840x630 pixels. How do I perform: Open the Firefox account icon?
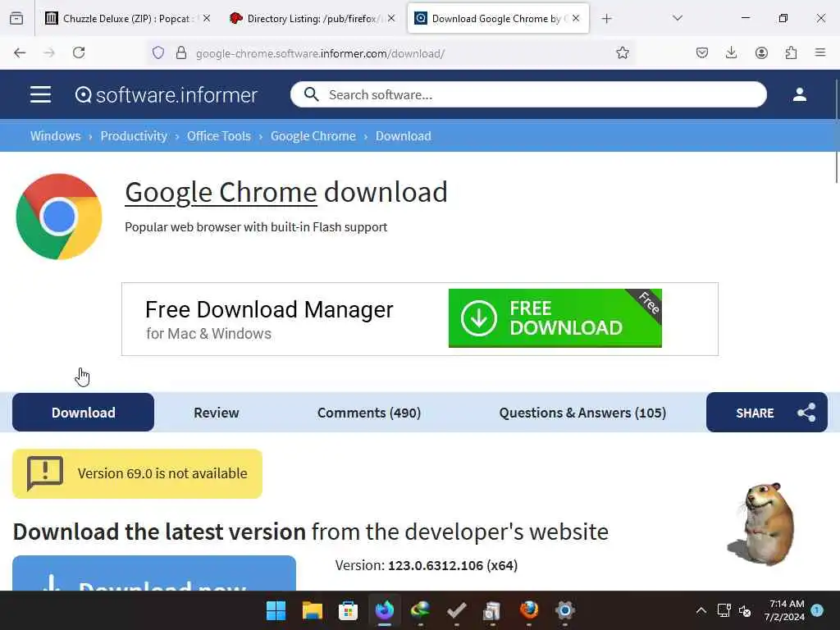761,52
